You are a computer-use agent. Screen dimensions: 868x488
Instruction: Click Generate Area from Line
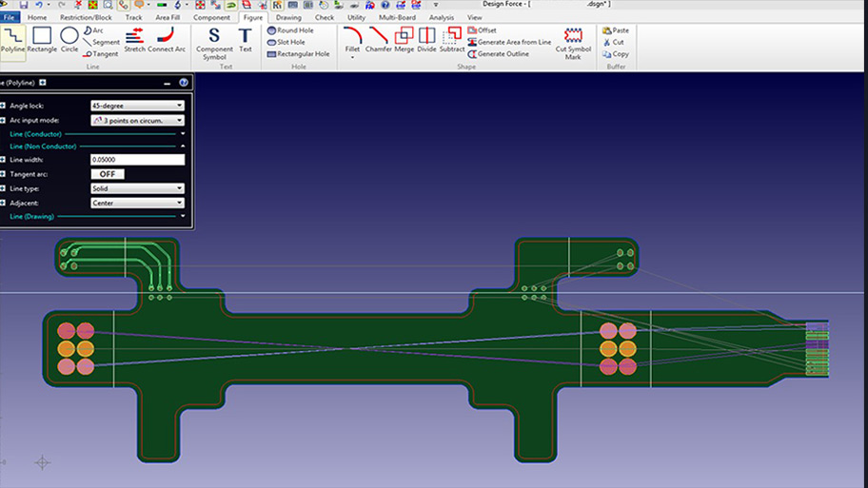(x=509, y=42)
